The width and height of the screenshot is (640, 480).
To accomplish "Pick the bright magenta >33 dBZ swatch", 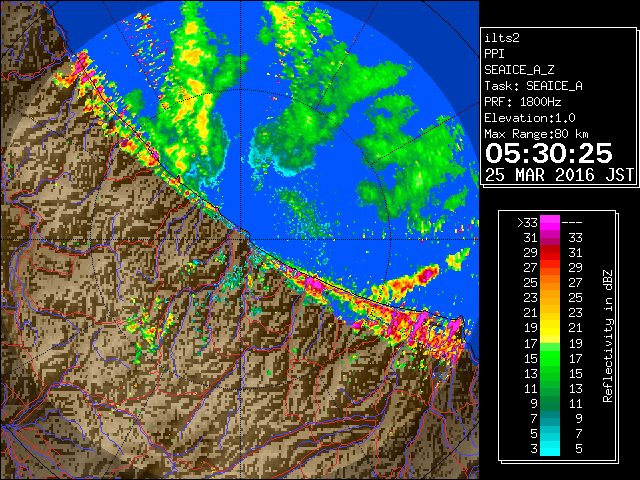I will (x=550, y=222).
